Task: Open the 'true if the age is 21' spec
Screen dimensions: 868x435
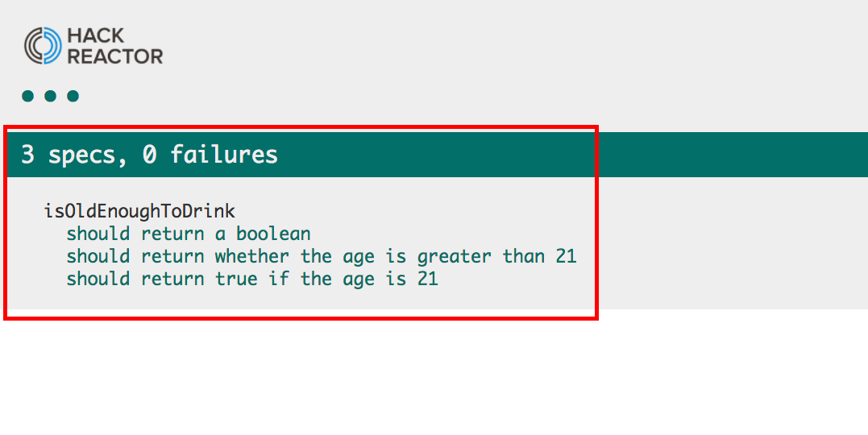Action: click(x=252, y=279)
